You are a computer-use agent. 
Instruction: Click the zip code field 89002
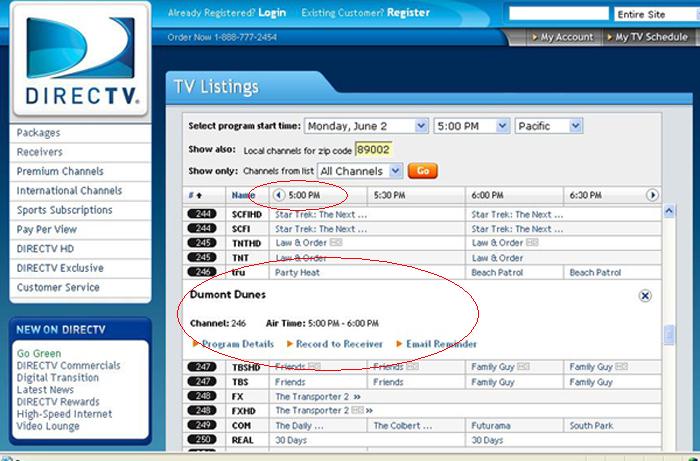pos(374,150)
